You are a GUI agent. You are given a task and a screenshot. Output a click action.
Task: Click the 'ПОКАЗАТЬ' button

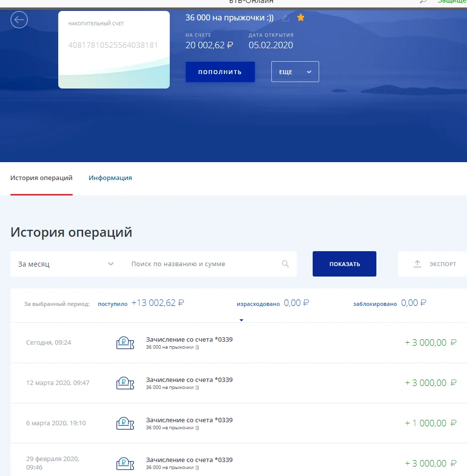click(344, 264)
